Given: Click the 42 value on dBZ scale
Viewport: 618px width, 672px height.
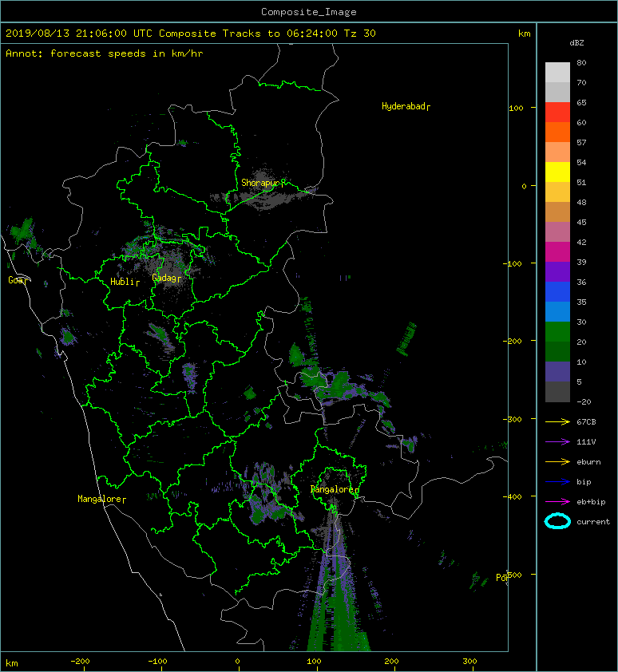Looking at the screenshot, I should pyautogui.click(x=581, y=242).
